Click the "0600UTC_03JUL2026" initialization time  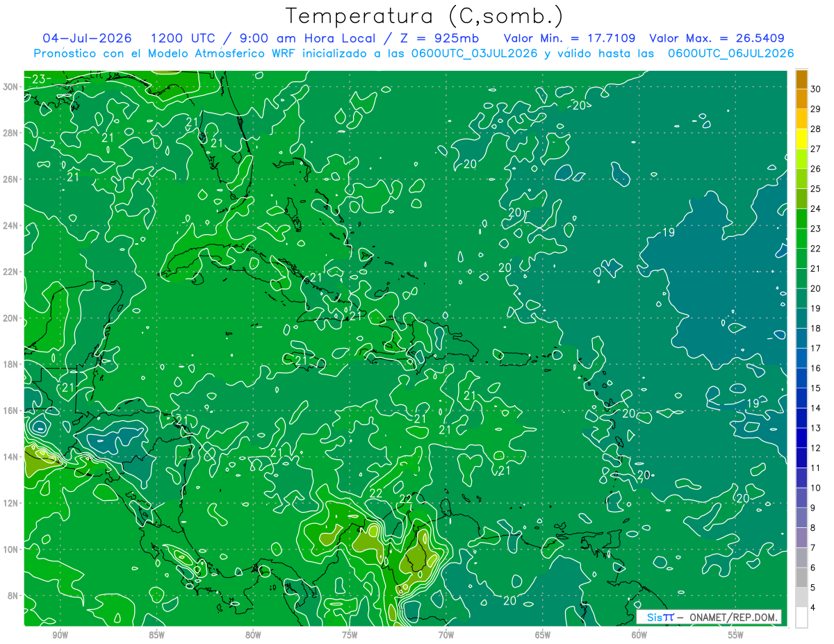click(474, 53)
